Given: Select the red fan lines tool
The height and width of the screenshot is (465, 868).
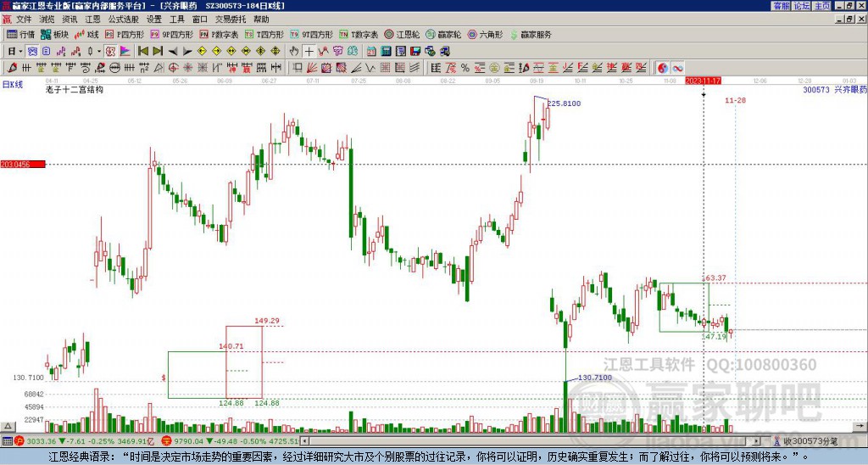Looking at the screenshot, I should tap(312, 68).
